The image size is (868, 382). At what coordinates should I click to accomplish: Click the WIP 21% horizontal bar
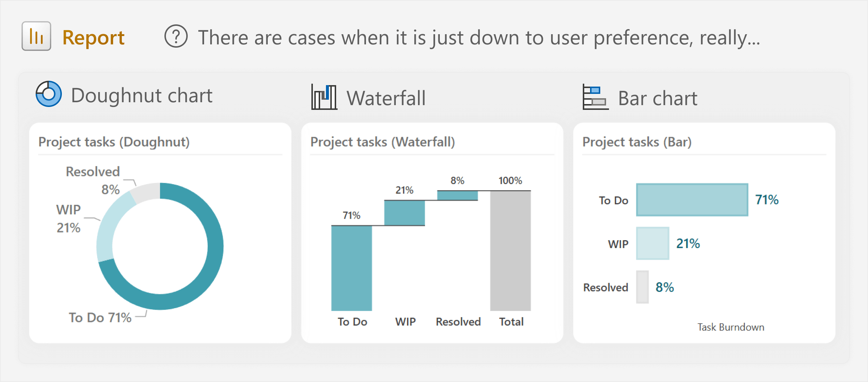coord(653,243)
